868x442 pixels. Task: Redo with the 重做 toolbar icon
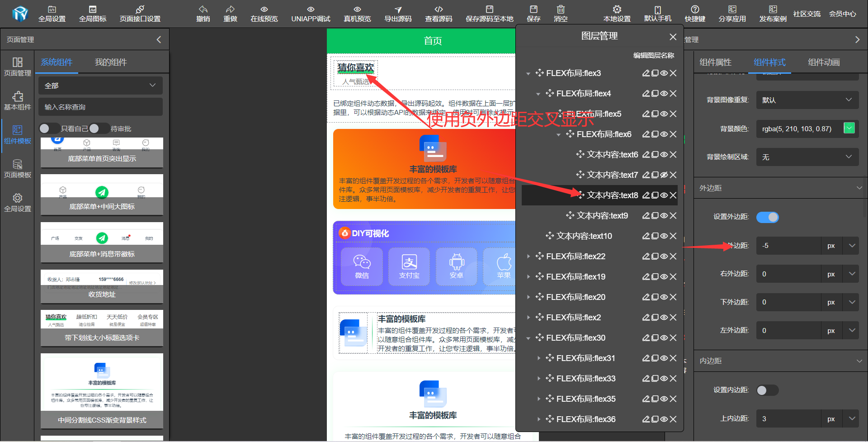coord(230,14)
